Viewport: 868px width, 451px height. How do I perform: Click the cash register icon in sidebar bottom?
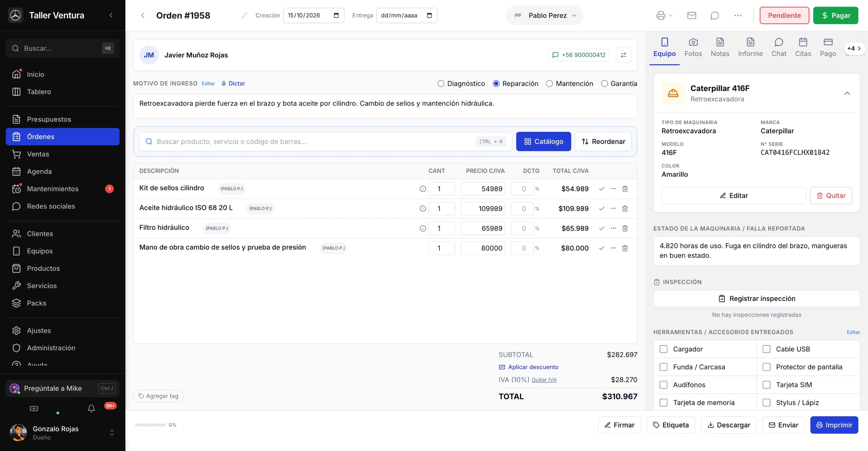pos(34,408)
